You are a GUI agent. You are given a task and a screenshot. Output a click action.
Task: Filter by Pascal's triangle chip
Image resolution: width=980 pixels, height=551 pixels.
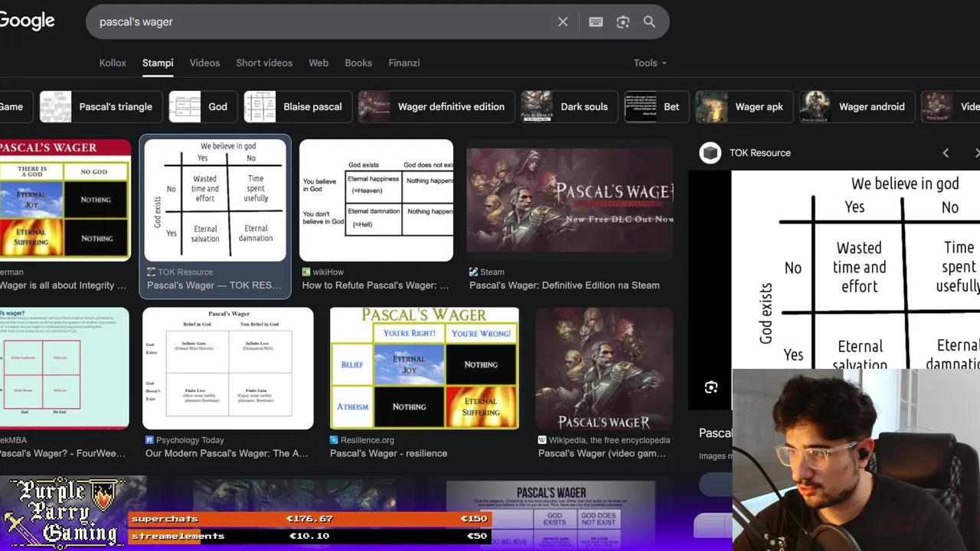[x=100, y=106]
